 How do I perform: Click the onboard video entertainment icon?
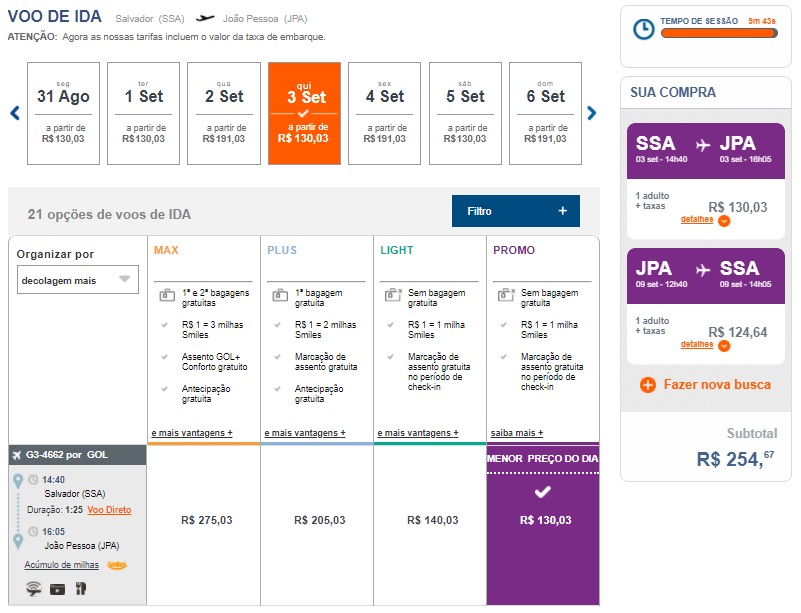58,588
